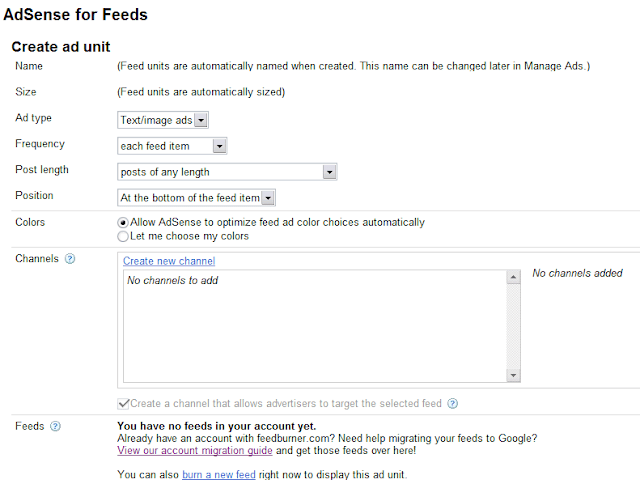Click the 'Create new channel' link
This screenshot has width=640, height=484.
[169, 261]
